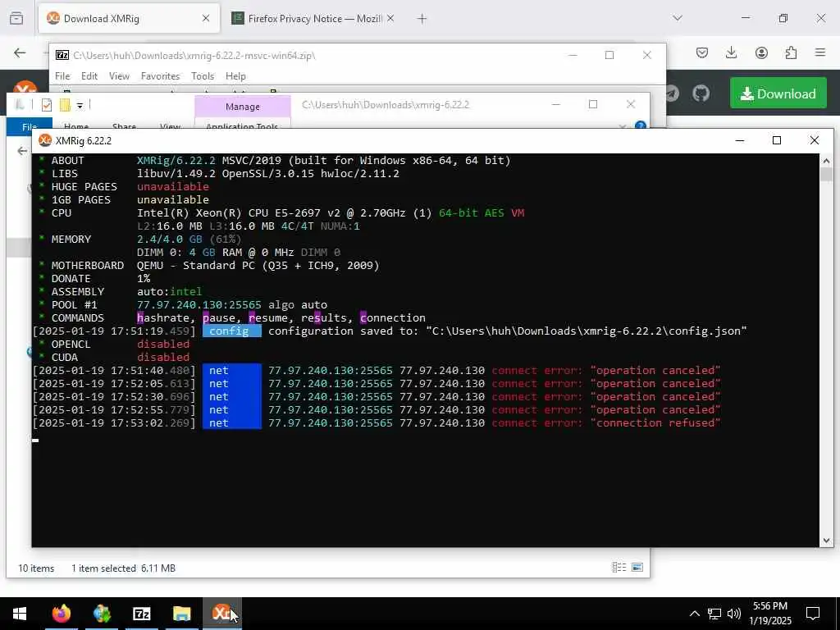Image resolution: width=840 pixels, height=630 pixels.
Task: Open Tools menu in 7-Zip window
Action: click(x=203, y=76)
